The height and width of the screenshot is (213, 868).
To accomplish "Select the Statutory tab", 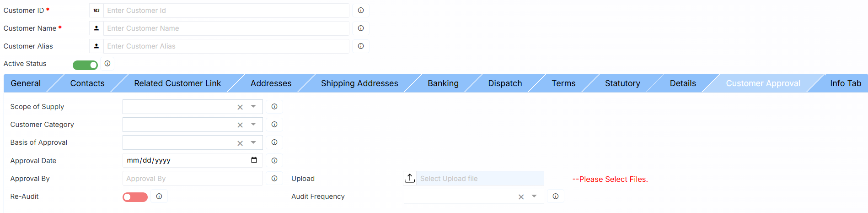I will [622, 83].
